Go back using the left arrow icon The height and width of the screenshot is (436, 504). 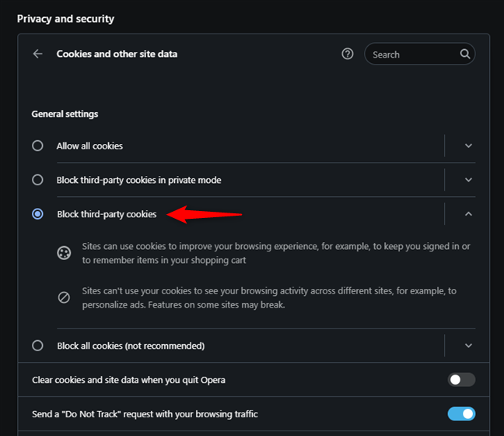[x=38, y=54]
